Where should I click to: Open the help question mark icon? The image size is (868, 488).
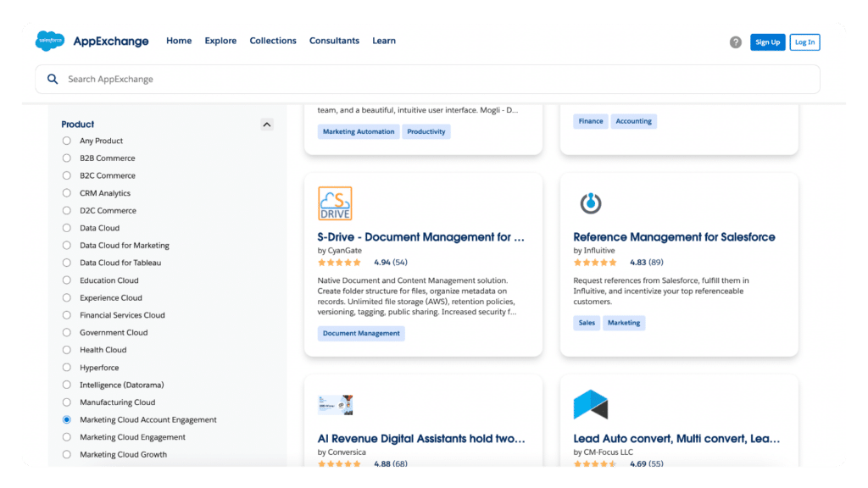coord(735,42)
